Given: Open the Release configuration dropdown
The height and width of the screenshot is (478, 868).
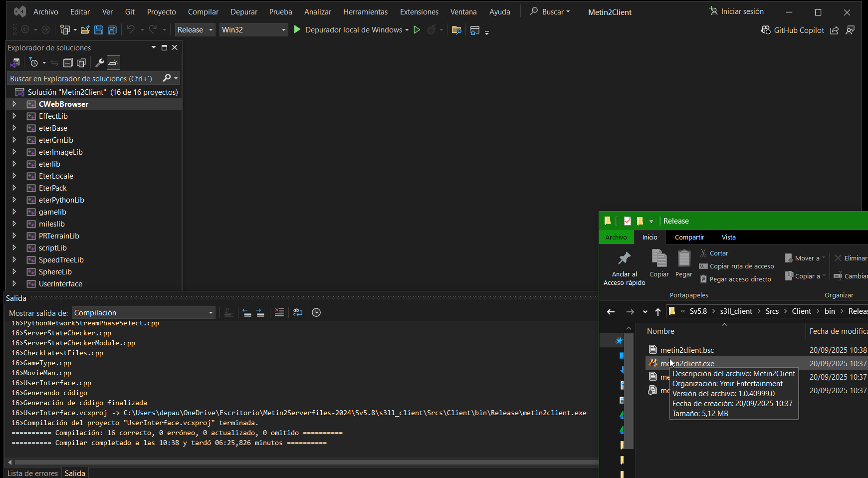Looking at the screenshot, I should click(x=195, y=30).
